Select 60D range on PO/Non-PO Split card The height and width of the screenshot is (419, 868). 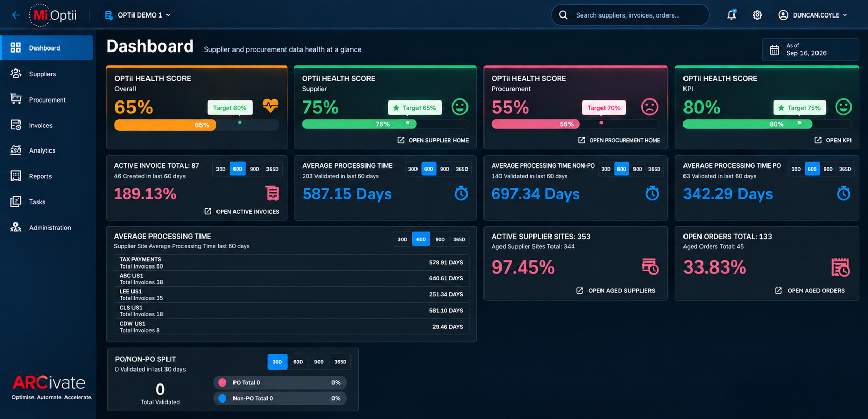coord(298,362)
